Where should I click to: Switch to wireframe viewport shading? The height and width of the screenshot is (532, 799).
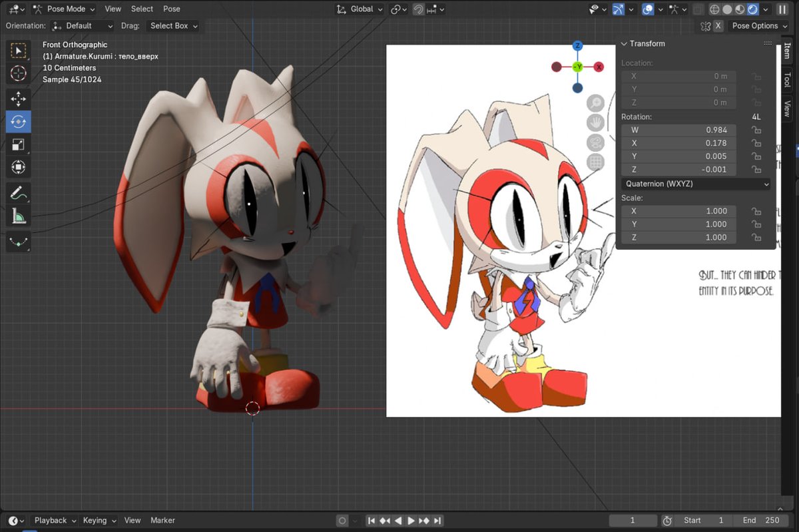pos(714,9)
